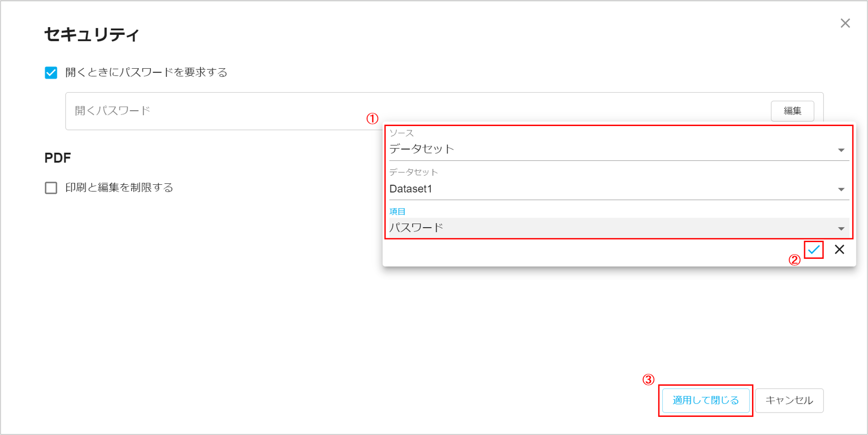Click the データセット dropdown arrow icon
Image resolution: width=868 pixels, height=435 pixels.
(841, 190)
